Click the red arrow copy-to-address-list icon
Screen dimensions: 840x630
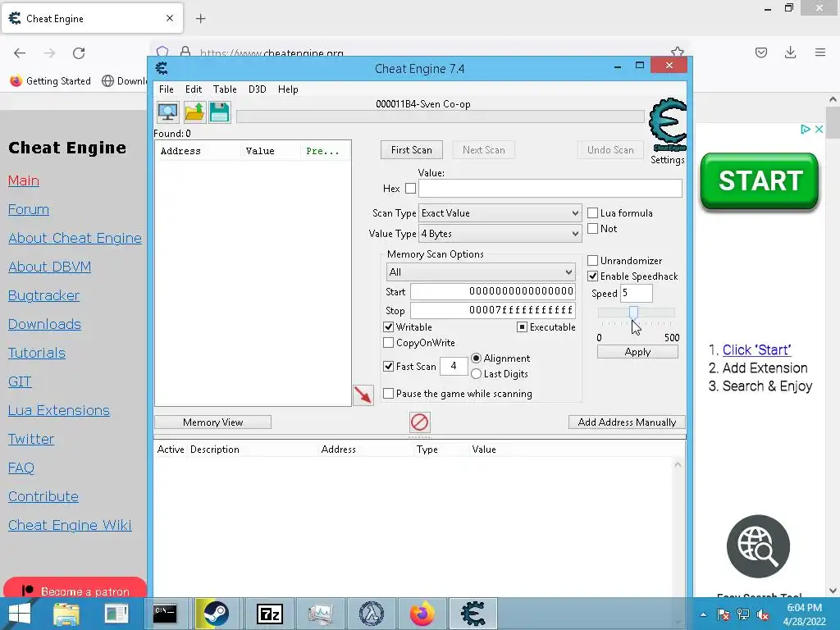point(363,395)
